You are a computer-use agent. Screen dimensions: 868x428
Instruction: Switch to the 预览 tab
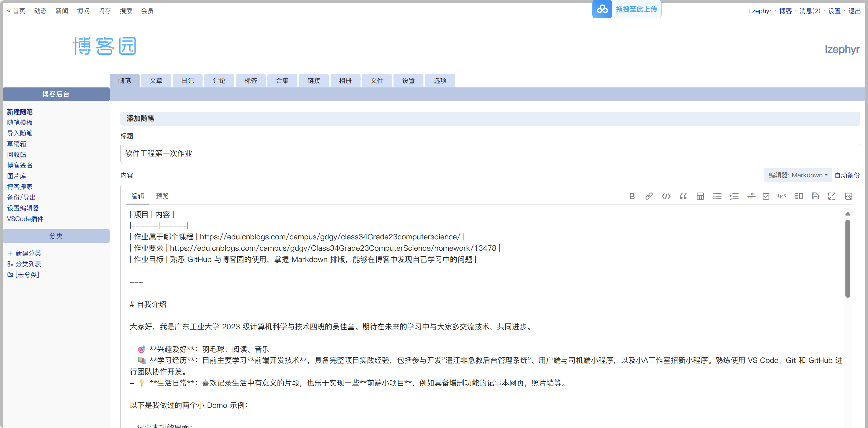coord(162,196)
